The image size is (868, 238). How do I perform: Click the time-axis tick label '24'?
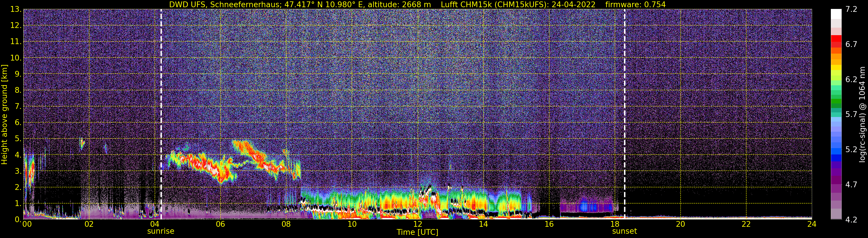[x=812, y=224]
